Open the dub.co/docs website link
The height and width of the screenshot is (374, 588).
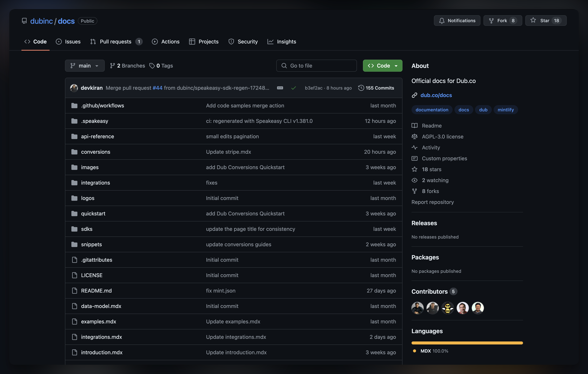pyautogui.click(x=436, y=95)
